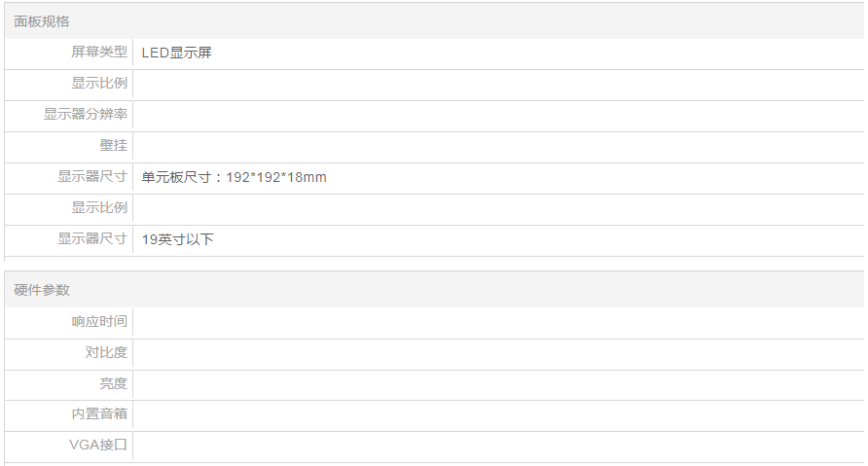The width and height of the screenshot is (868, 466).
Task: Click the LED显示屏 value text
Action: 176,53
